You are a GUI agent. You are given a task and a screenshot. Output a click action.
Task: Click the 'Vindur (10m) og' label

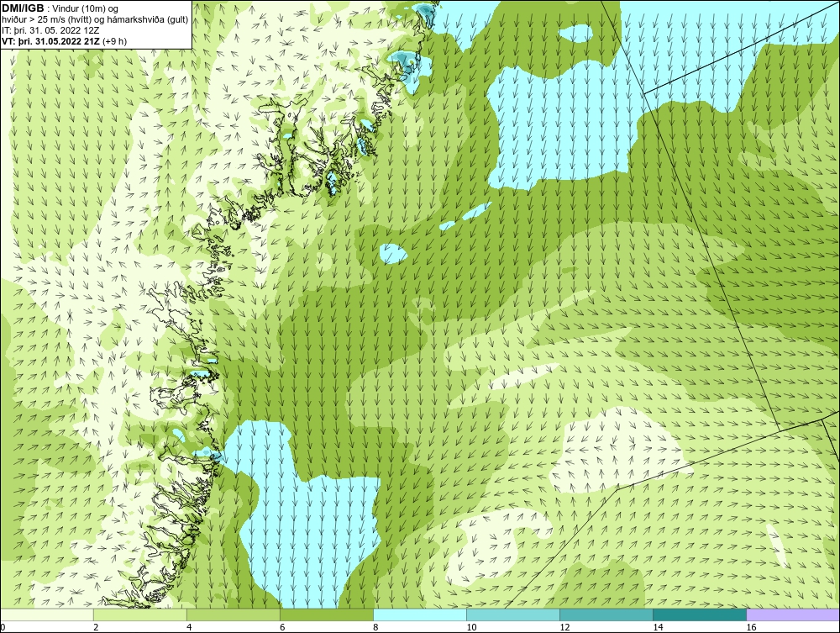click(x=86, y=9)
